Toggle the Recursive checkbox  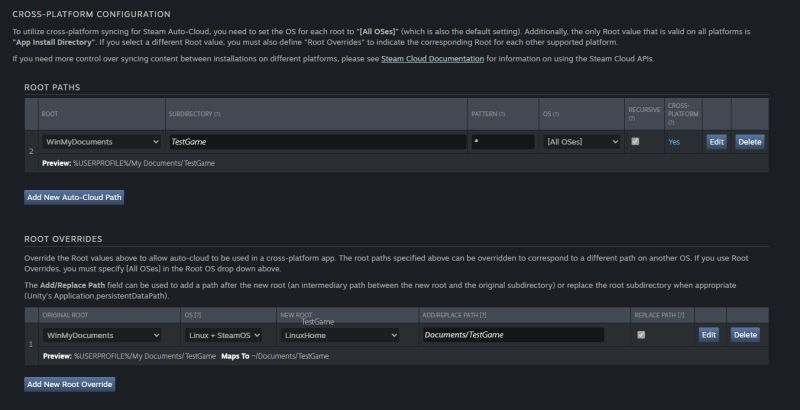click(x=635, y=142)
